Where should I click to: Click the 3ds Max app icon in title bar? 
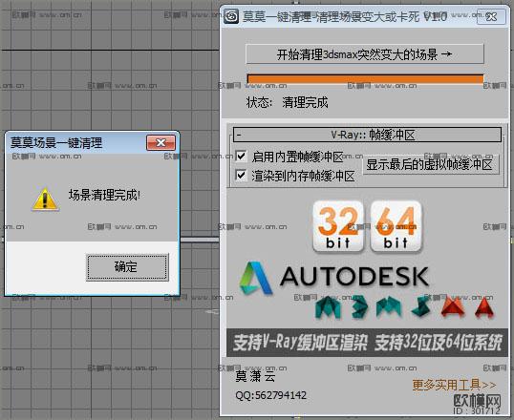pos(231,16)
